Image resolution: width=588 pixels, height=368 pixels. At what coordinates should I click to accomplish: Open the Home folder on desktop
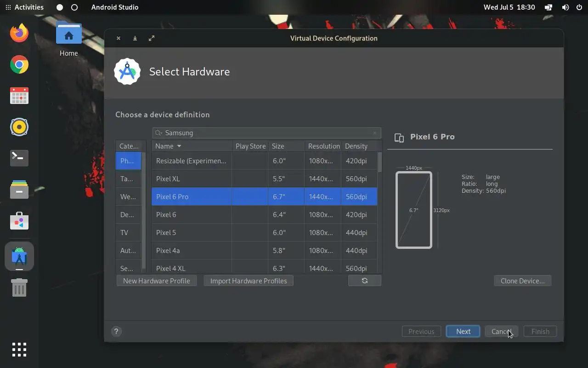68,39
